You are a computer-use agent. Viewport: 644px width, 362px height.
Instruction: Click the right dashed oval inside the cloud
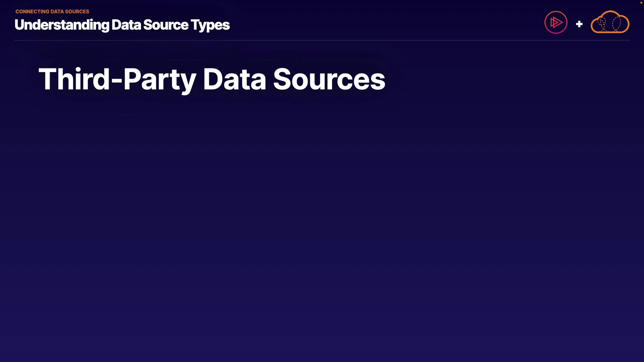point(616,23)
